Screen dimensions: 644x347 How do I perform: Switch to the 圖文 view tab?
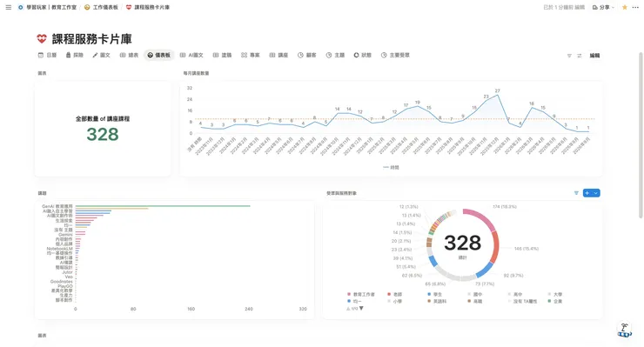102,55
